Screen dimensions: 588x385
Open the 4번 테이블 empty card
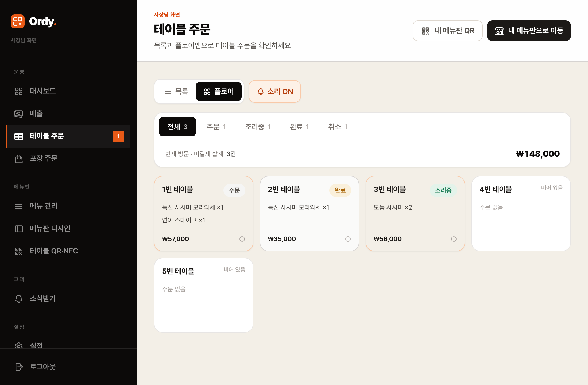pyautogui.click(x=521, y=214)
